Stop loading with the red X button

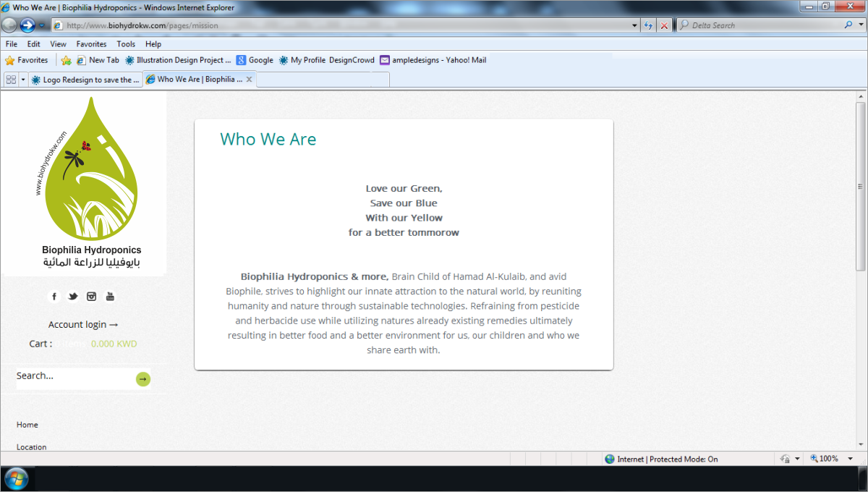pyautogui.click(x=664, y=25)
